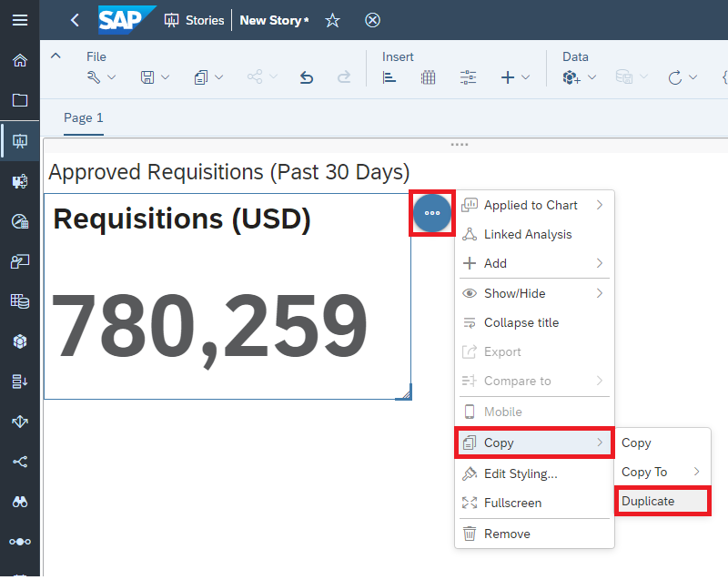This screenshot has width=728, height=580.
Task: Insert a table using the grid icon
Action: pyautogui.click(x=428, y=77)
